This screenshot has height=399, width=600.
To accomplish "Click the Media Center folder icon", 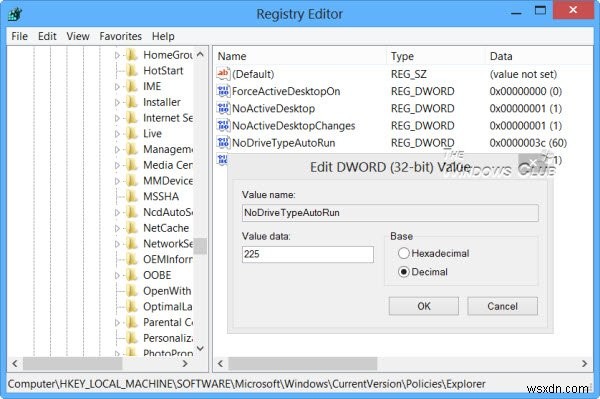I will [132, 165].
